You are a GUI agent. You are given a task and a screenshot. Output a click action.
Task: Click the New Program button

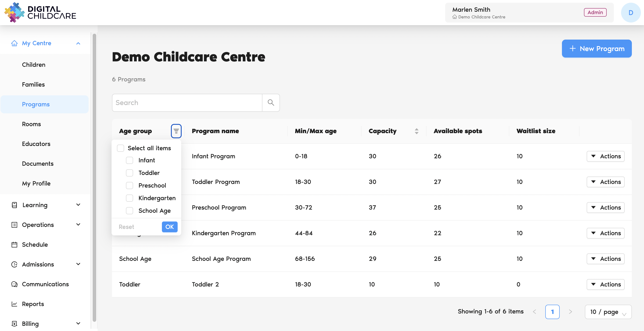coord(597,49)
